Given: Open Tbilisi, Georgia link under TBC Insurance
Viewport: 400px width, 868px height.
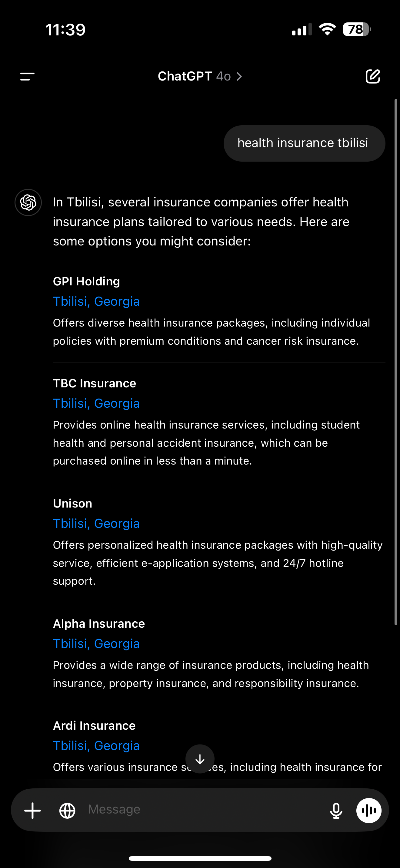Looking at the screenshot, I should (x=96, y=403).
